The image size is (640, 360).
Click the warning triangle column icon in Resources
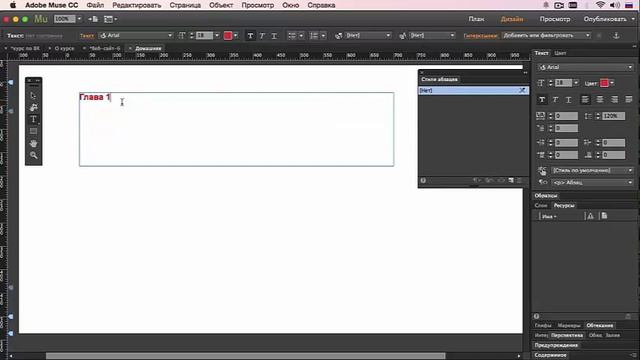tap(590, 216)
